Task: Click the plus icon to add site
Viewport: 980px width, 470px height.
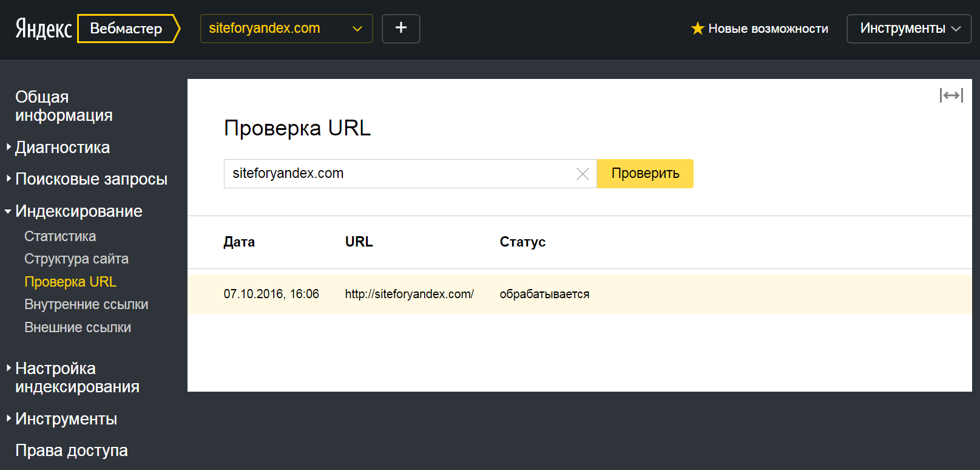Action: pyautogui.click(x=400, y=29)
